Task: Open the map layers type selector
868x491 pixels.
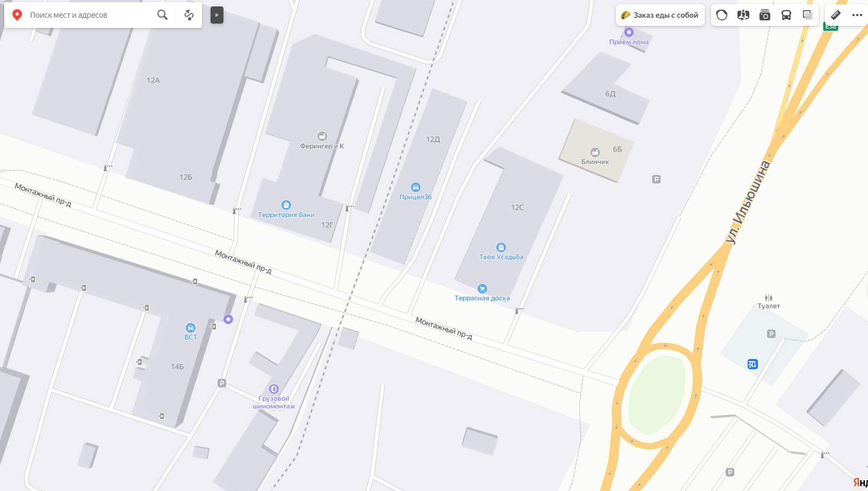Action: [x=808, y=15]
